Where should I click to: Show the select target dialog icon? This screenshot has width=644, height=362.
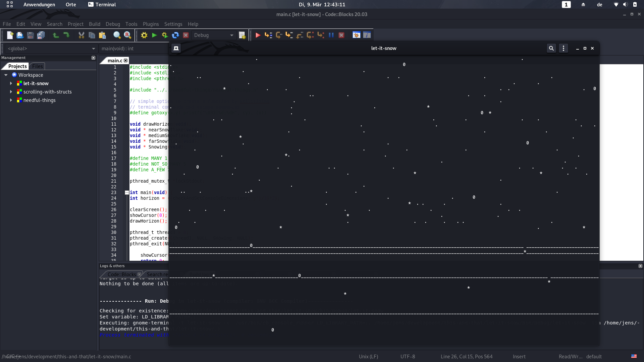(x=242, y=35)
